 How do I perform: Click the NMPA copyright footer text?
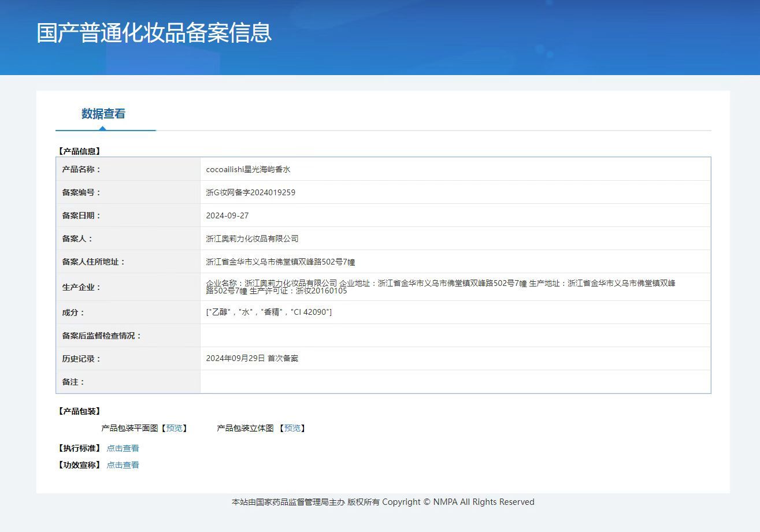click(x=383, y=502)
